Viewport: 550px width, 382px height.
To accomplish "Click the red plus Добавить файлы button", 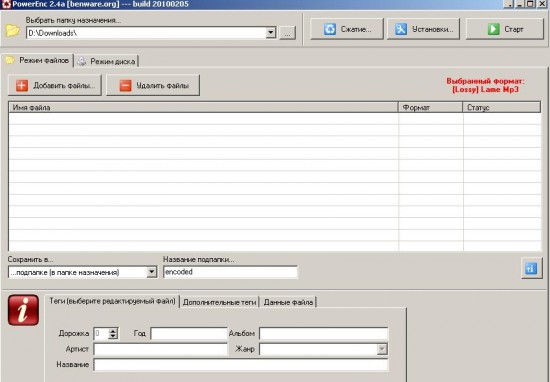I will [55, 85].
